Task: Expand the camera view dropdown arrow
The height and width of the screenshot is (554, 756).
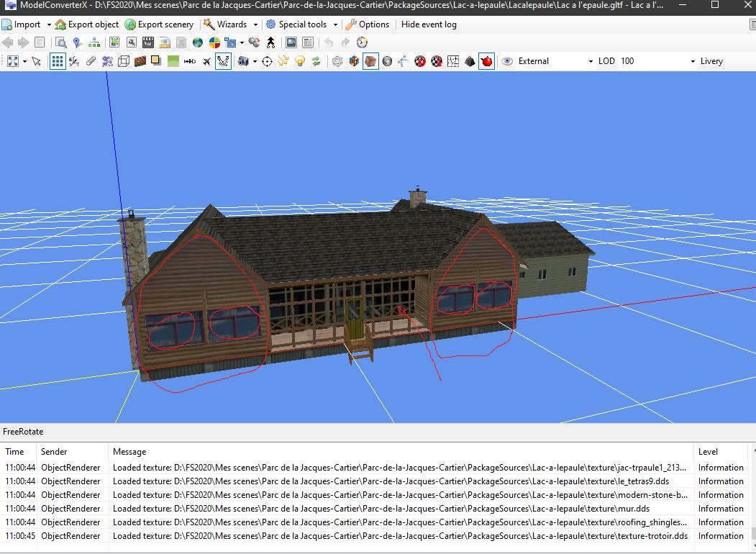Action: [255, 61]
